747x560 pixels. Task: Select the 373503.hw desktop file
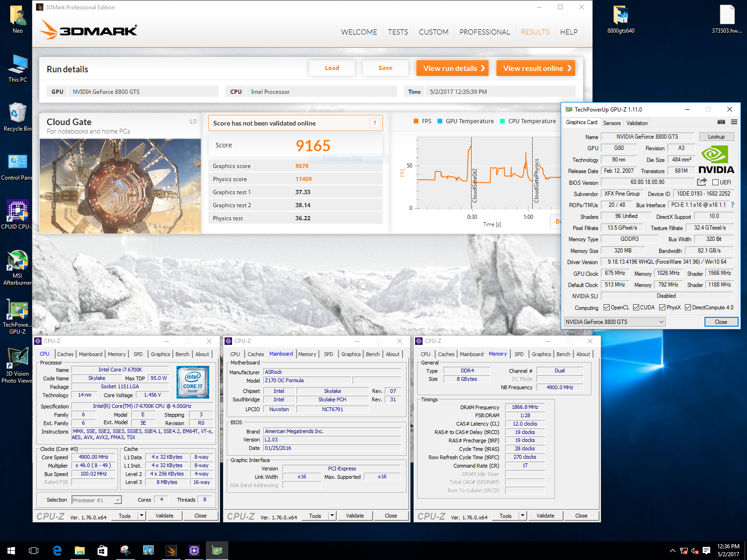click(727, 20)
